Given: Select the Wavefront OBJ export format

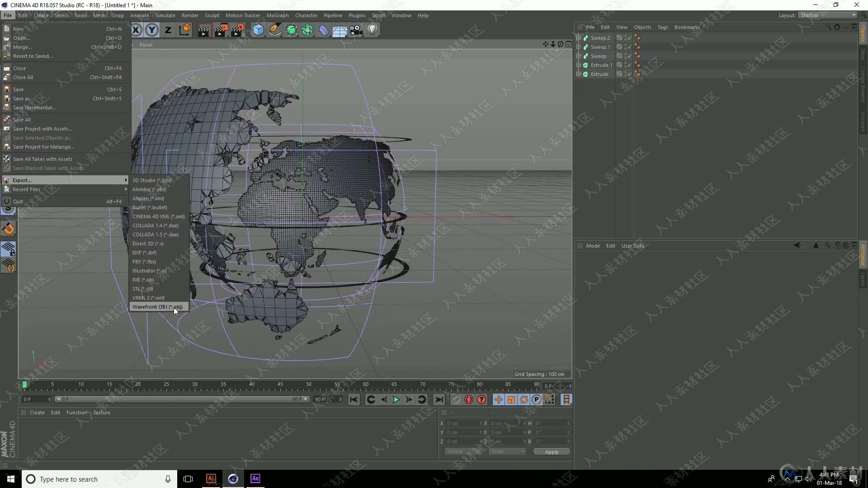Looking at the screenshot, I should 157,306.
